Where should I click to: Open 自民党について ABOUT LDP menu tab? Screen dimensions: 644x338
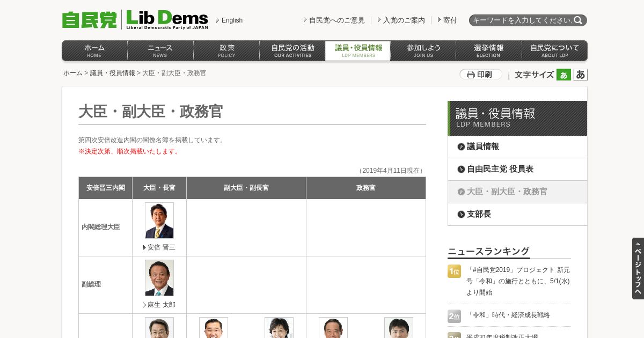coord(554,50)
